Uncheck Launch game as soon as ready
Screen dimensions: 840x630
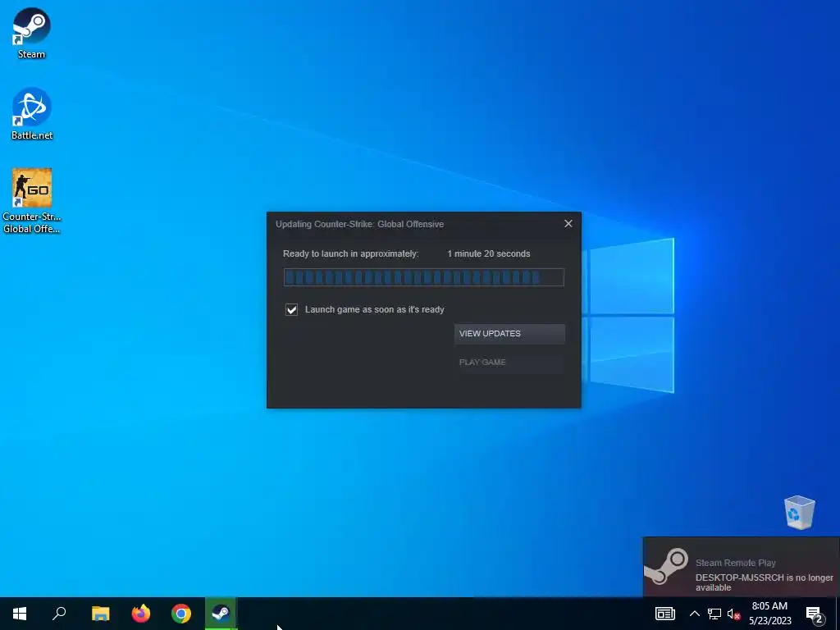pos(291,309)
